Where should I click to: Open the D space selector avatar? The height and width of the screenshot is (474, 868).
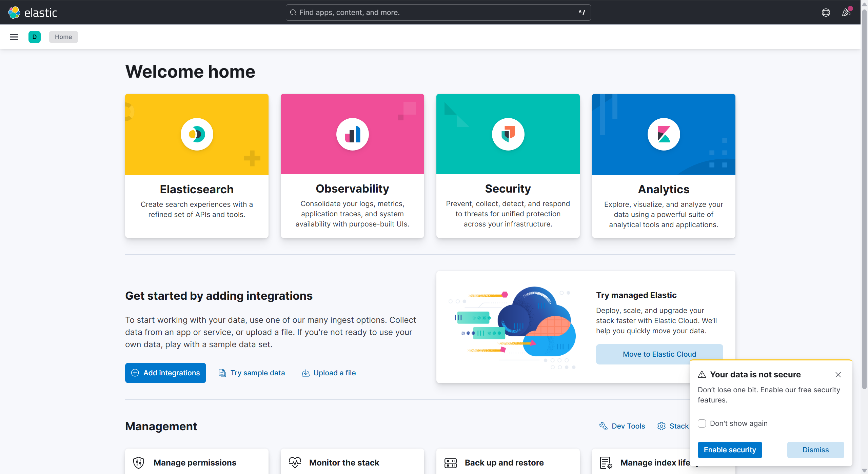(35, 37)
